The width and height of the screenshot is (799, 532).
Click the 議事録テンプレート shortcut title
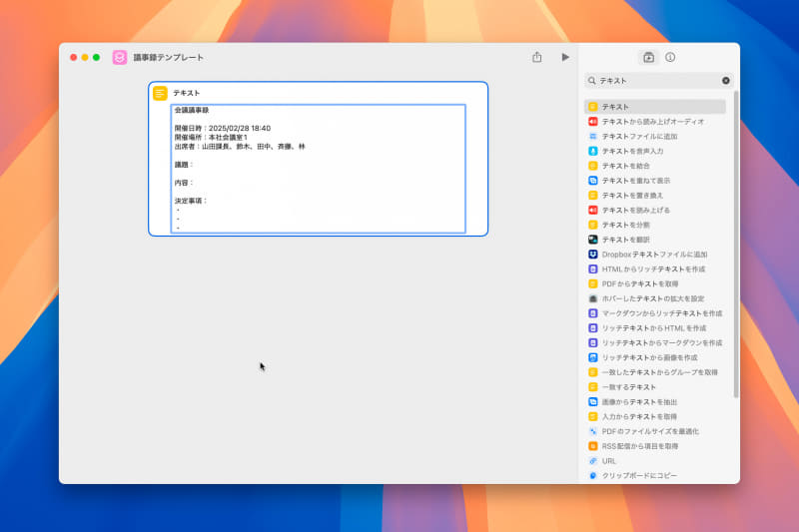pos(169,58)
